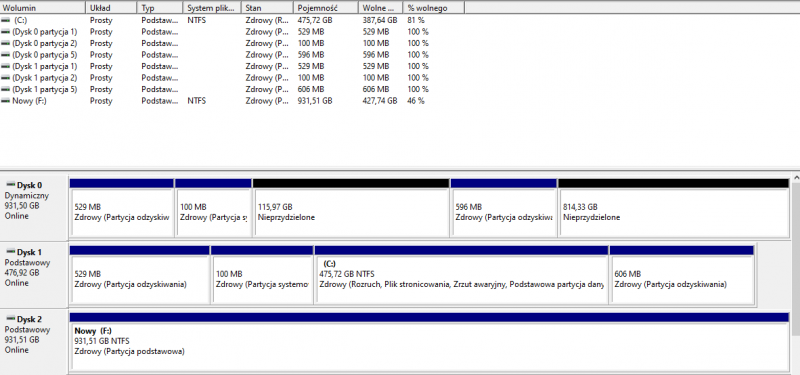Screen dimensions: 800x375
Task: Select drive icon of Dysk 1 partycja 5
Action: point(6,89)
